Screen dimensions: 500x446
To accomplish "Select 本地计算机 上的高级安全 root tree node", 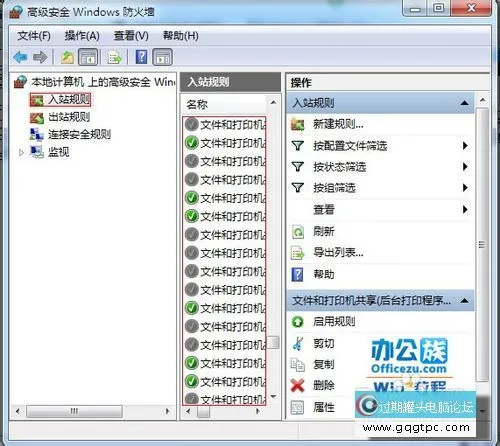I will 94,82.
